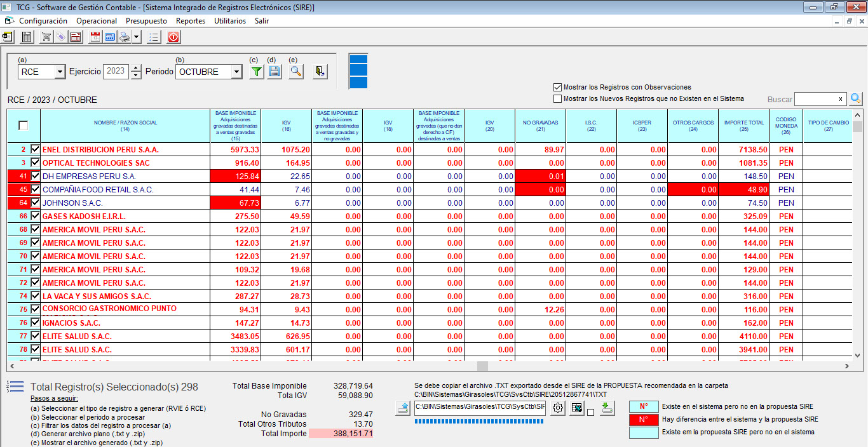
Task: Click the save diskette icon to generate file
Action: [275, 72]
